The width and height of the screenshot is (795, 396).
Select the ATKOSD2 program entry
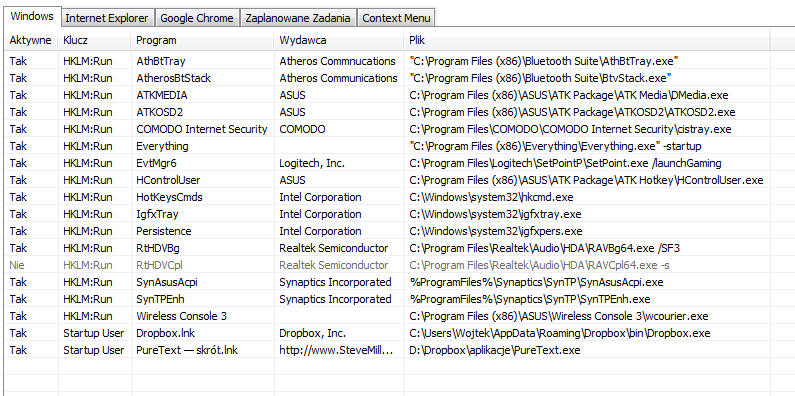160,112
